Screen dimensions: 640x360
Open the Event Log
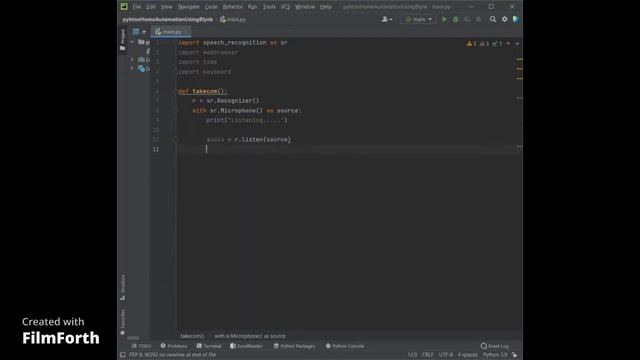[x=495, y=346]
